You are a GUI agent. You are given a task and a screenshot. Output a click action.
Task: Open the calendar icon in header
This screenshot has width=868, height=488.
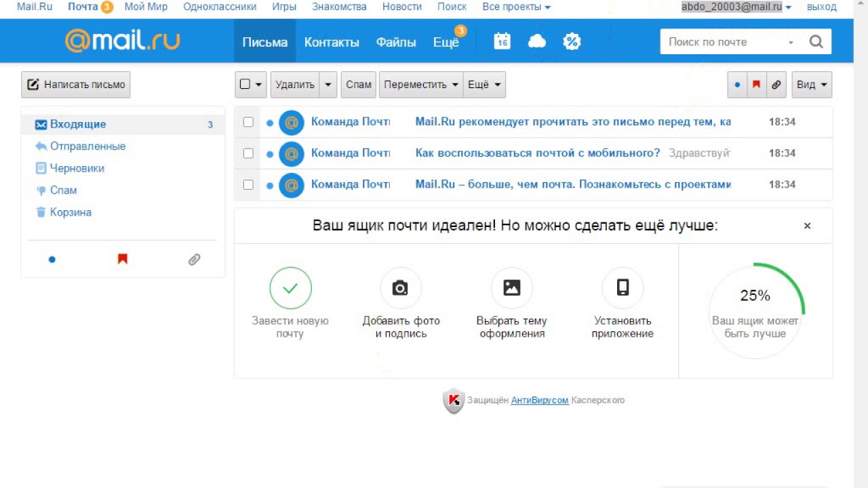[502, 41]
